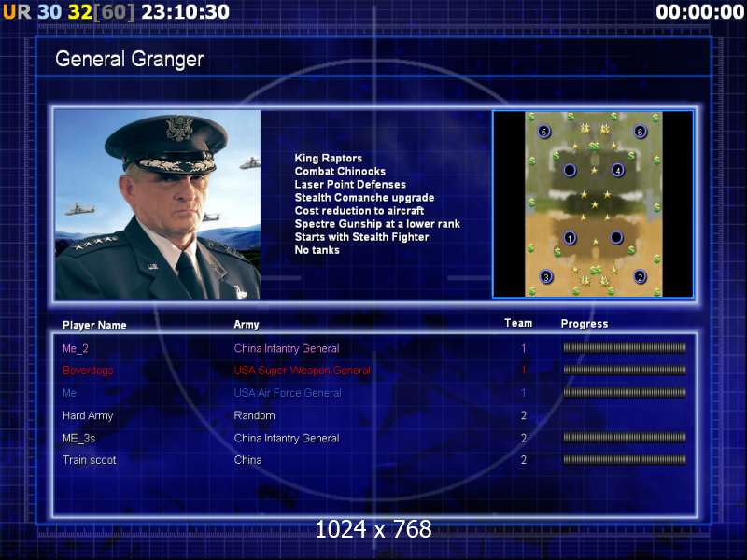
Task: Click the Me_2 loading progress bar
Action: point(625,348)
